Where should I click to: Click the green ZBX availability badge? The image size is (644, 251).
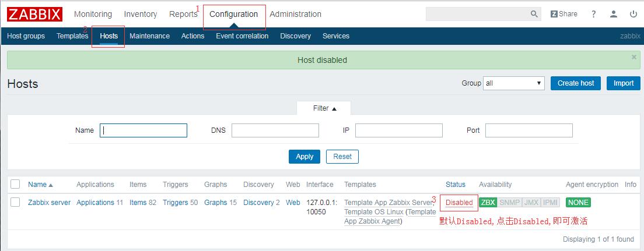click(x=488, y=203)
